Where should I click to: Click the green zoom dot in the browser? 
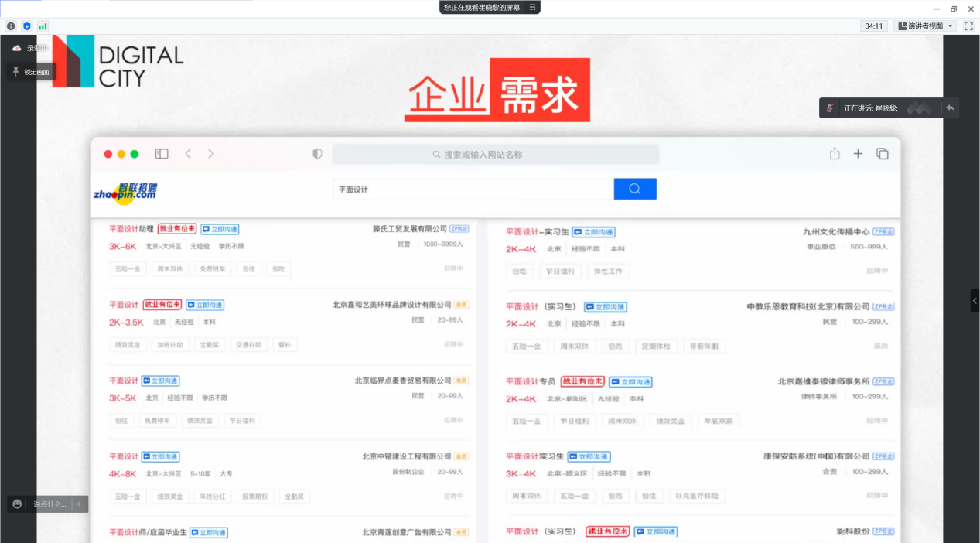[x=135, y=154]
